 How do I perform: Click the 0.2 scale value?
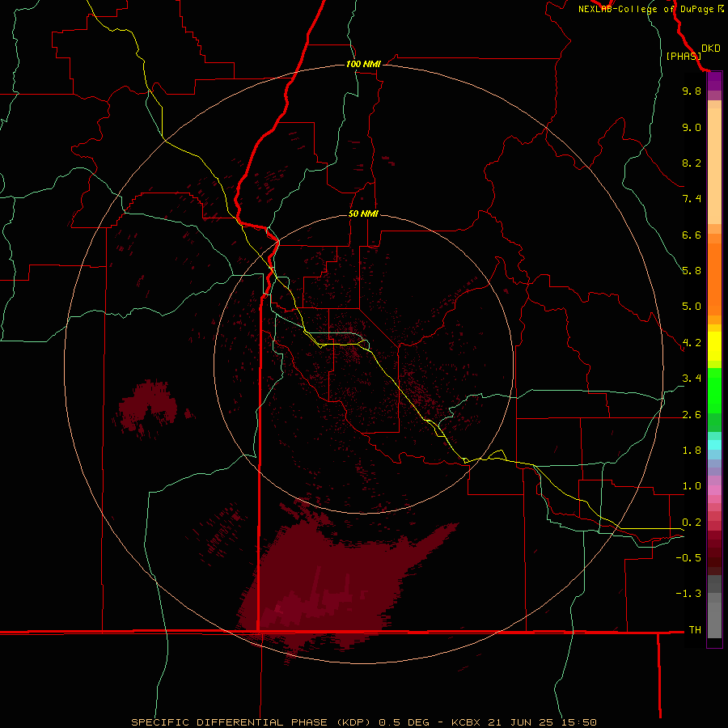point(692,523)
